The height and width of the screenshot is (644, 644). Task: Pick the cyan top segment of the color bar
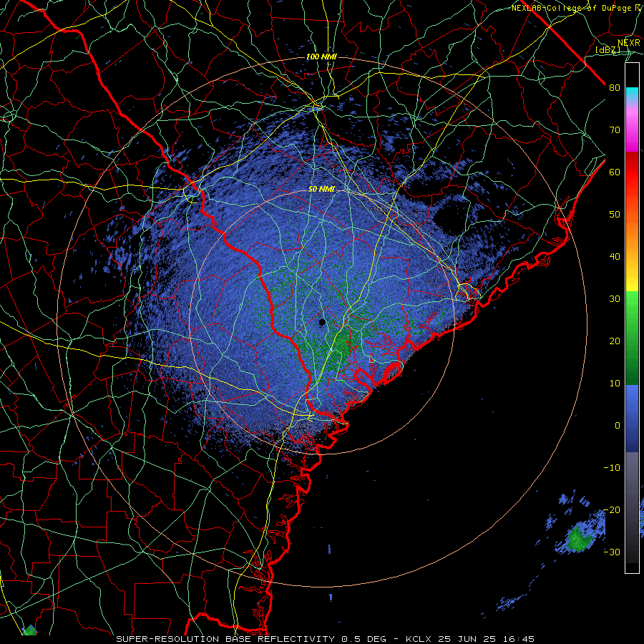[x=632, y=94]
